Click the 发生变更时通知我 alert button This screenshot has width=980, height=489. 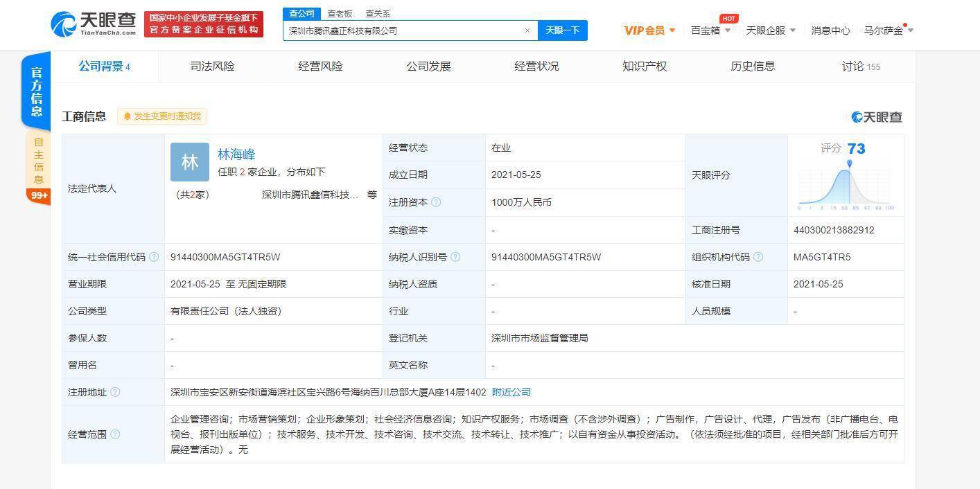pyautogui.click(x=162, y=116)
